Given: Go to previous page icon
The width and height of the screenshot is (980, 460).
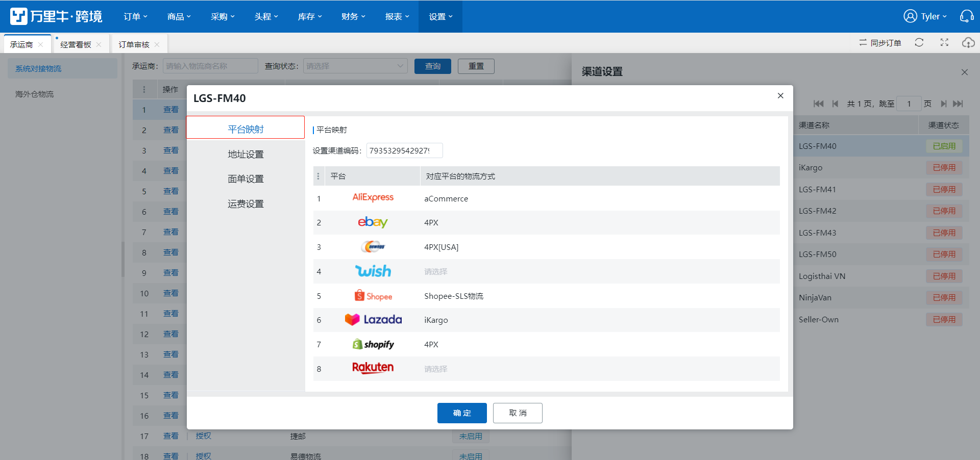Looking at the screenshot, I should (835, 104).
